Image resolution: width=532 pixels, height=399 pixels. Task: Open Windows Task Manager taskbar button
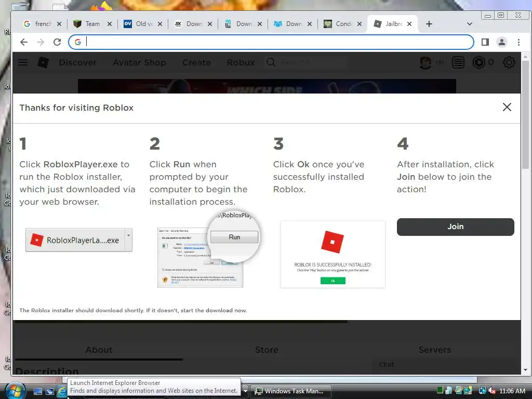pyautogui.click(x=290, y=391)
